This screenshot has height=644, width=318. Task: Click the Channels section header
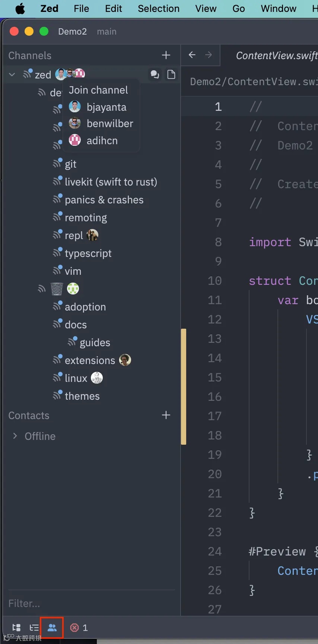click(30, 55)
